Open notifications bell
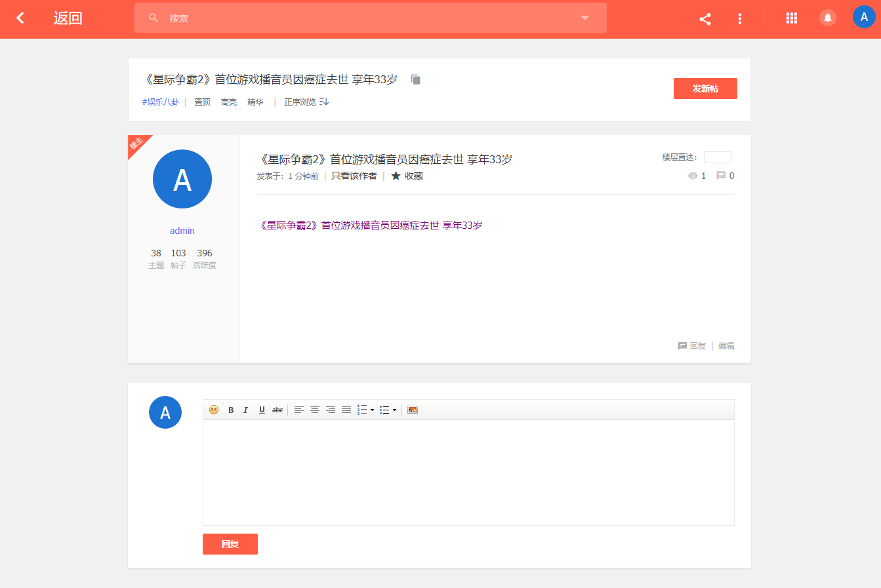881x588 pixels. (828, 18)
